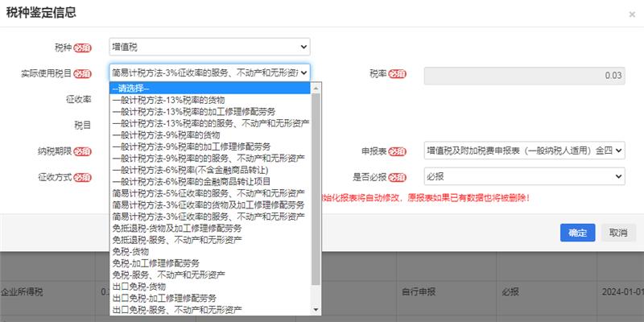The height and width of the screenshot is (322, 644).
Task: Click the 税率 field showing 0.03
Action: pos(524,75)
